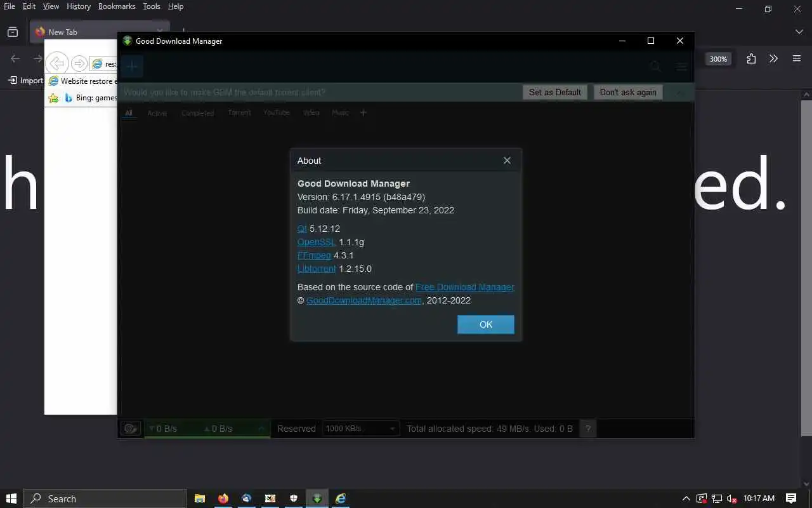Open Good Download Manager hamburger menu
Image resolution: width=812 pixels, height=508 pixels.
coord(681,67)
